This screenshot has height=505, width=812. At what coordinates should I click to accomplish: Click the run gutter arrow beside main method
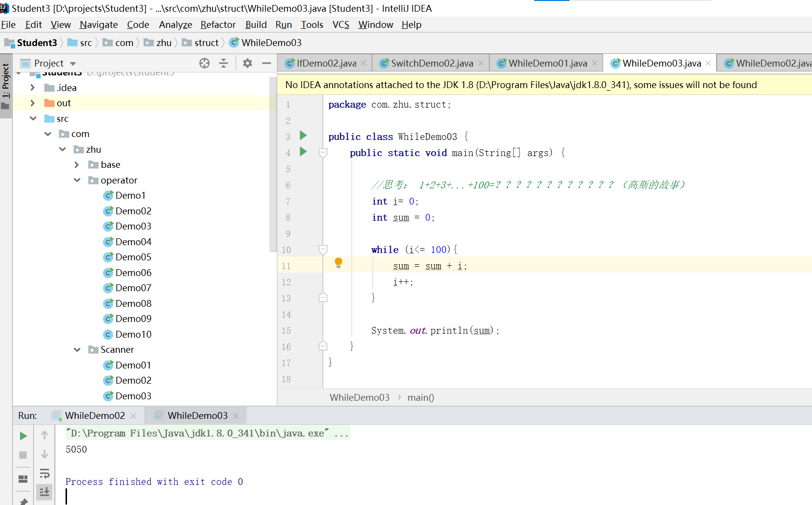coord(303,152)
